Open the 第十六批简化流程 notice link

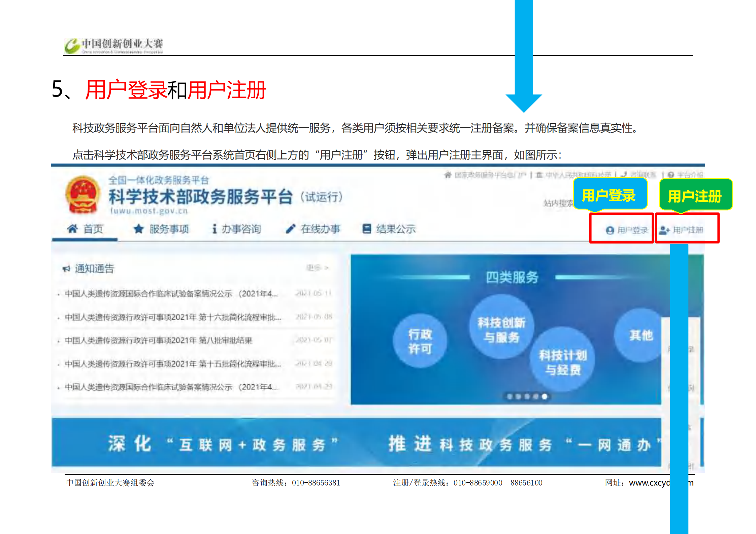pos(172,317)
